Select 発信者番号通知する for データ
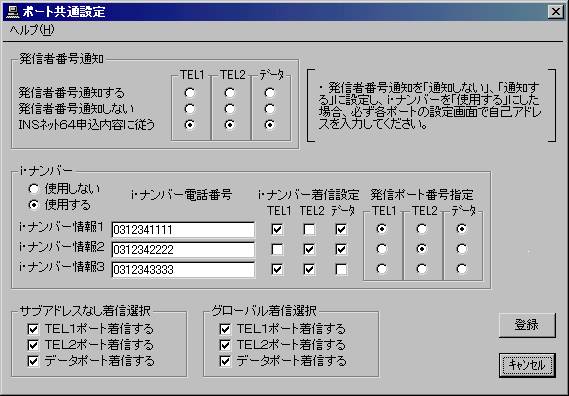 click(270, 93)
